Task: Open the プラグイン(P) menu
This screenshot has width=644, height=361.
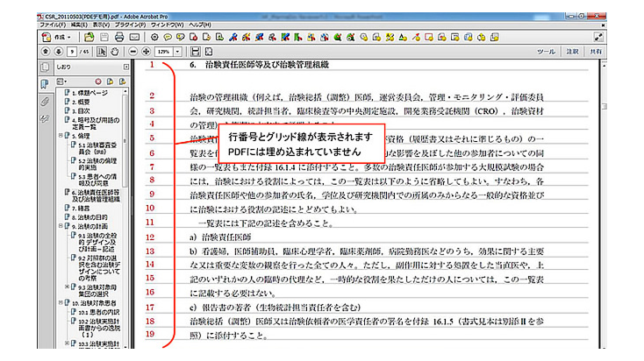Action: tap(130, 25)
